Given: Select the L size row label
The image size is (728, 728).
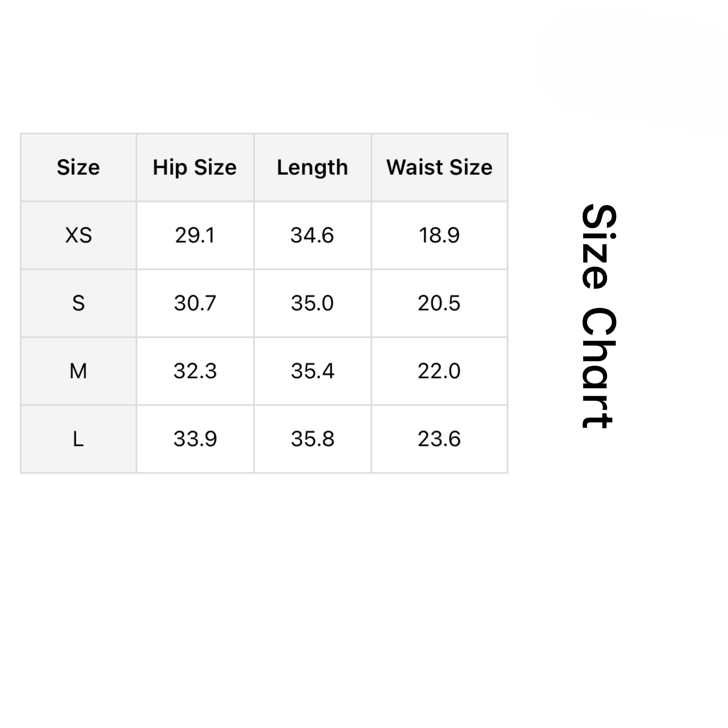Looking at the screenshot, I should 78,439.
